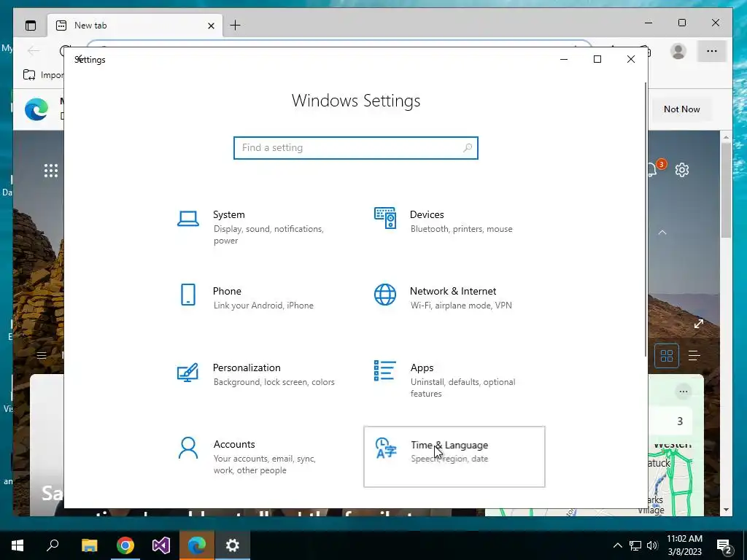Focus the Find a setting search box
The height and width of the screenshot is (560, 747).
pos(356,147)
